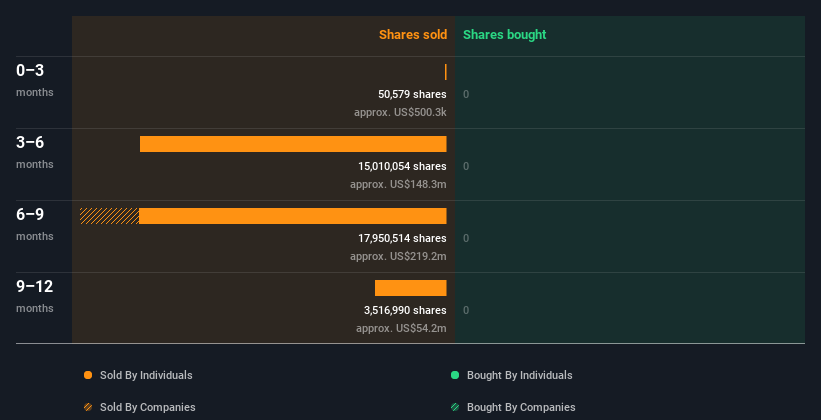Screen dimensions: 821x420
Task: Click the 17,950,514 shares value text
Action: coord(402,238)
